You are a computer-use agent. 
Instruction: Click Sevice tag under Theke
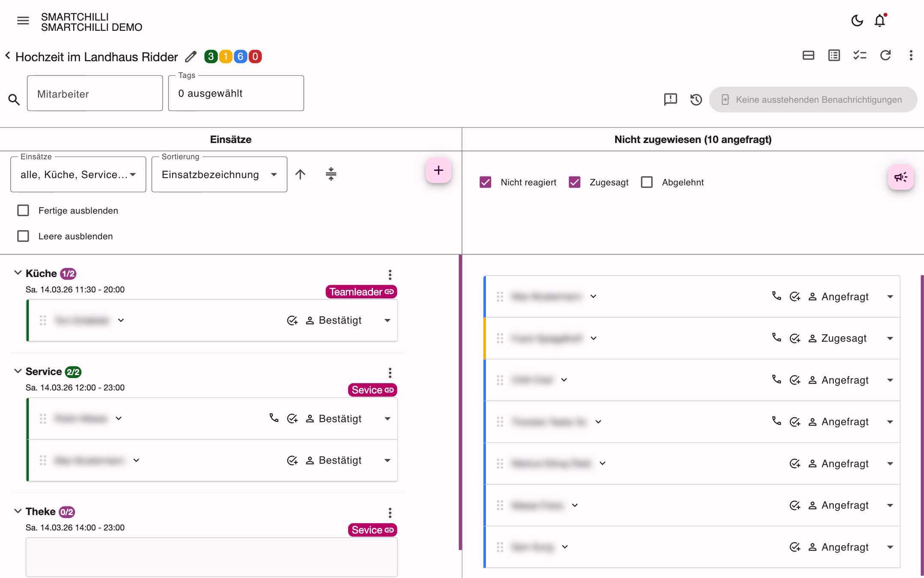[373, 530]
